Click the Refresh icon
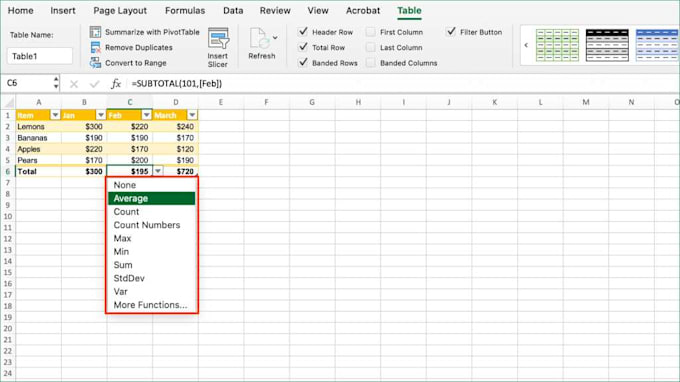680x382 pixels. (259, 39)
